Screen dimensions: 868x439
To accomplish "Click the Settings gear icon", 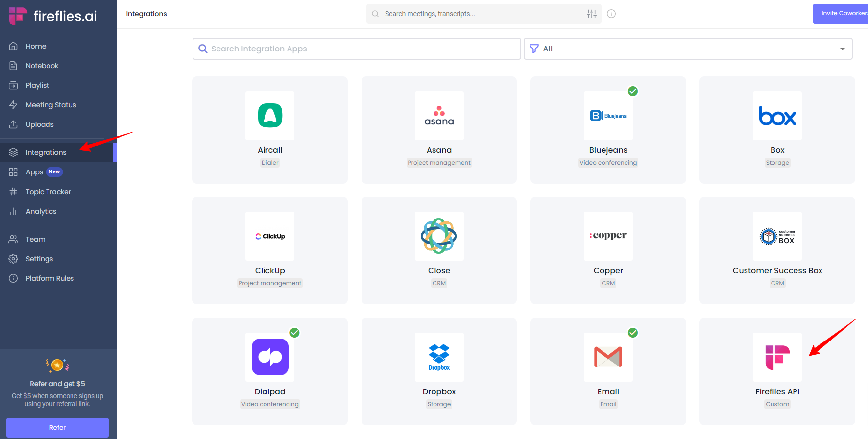I will (13, 259).
